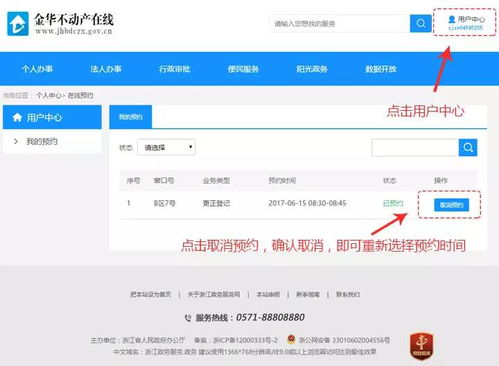Click the 预约时间 column header
Image resolution: width=499 pixels, height=366 pixels.
pos(282,180)
